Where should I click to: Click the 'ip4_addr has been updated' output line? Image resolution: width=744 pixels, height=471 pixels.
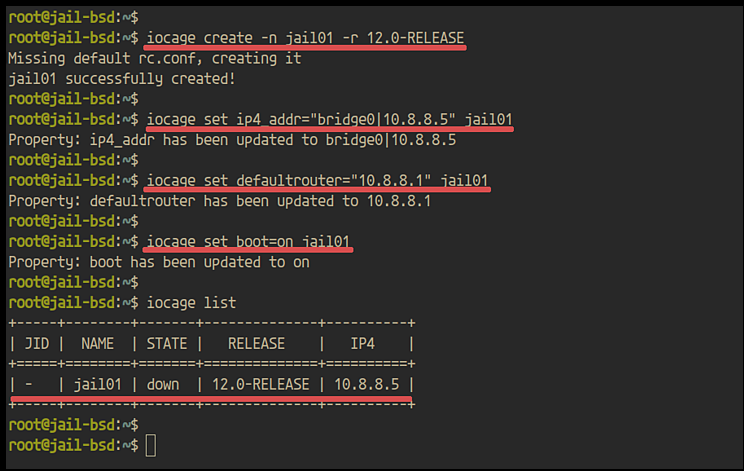click(x=231, y=140)
